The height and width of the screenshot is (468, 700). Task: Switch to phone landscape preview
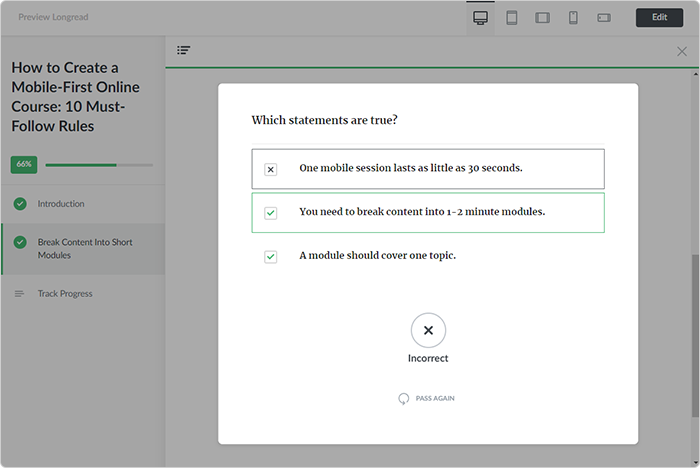(604, 18)
